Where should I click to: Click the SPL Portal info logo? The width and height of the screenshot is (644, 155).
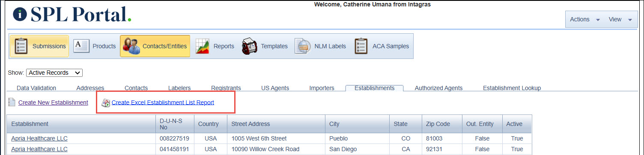coord(20,14)
